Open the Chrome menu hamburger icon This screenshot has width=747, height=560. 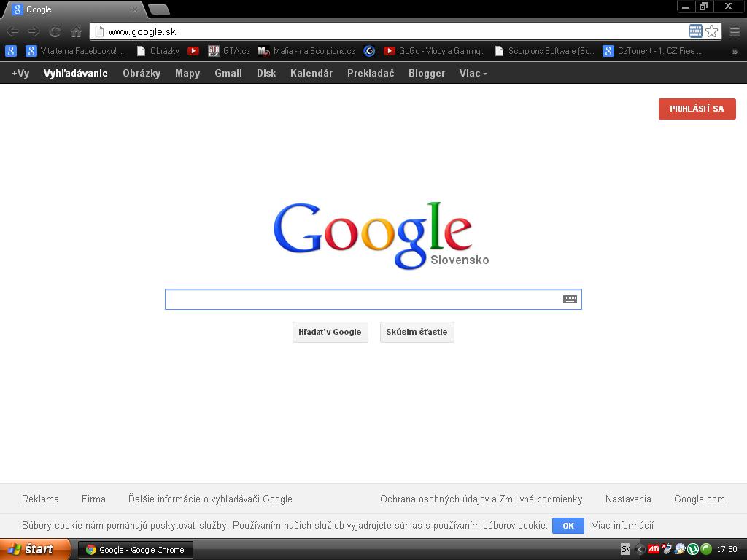[735, 31]
